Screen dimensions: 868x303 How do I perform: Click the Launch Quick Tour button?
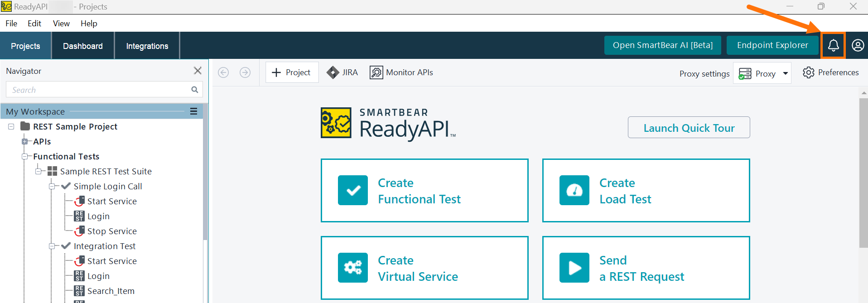(689, 128)
